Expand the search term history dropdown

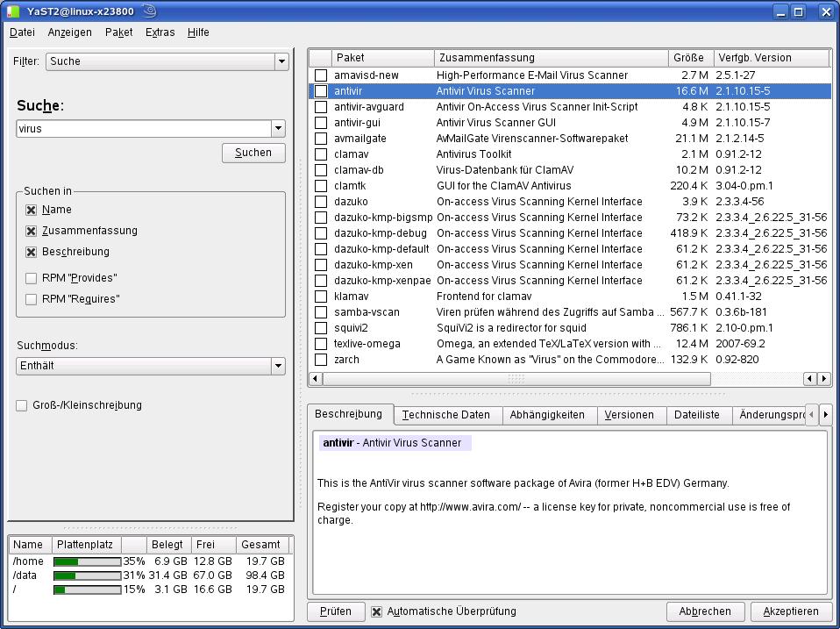coord(278,129)
